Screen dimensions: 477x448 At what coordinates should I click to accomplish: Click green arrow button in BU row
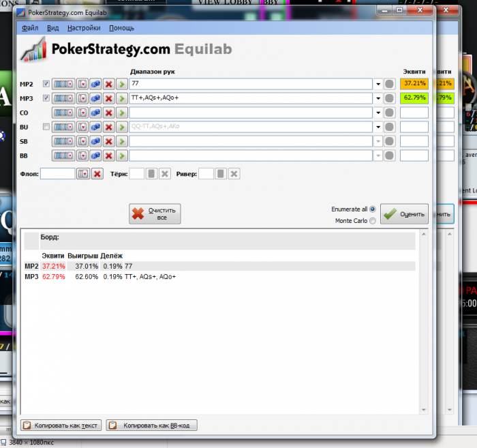tap(122, 127)
